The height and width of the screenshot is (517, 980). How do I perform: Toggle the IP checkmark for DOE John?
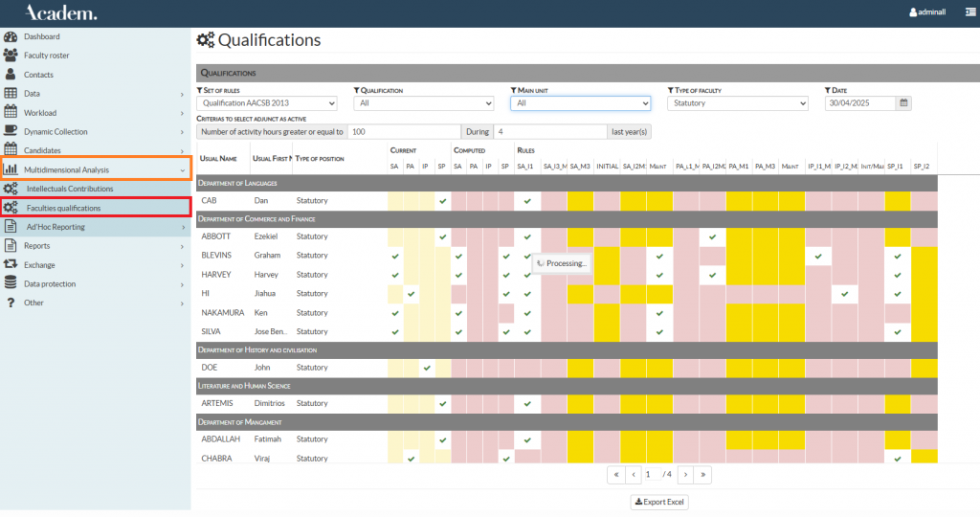click(426, 368)
